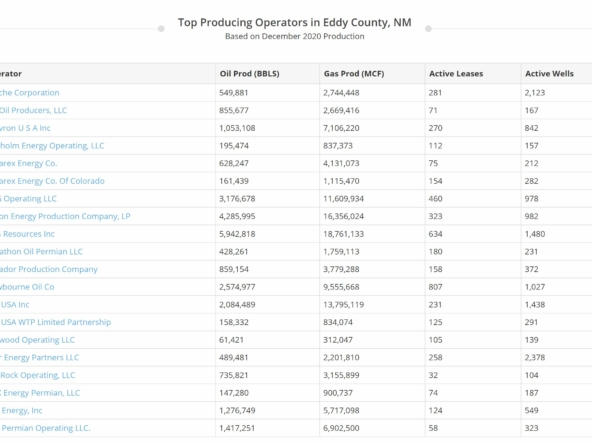Open the Corporation operator link with 549,881 oil
The image size is (592, 444).
tap(29, 92)
